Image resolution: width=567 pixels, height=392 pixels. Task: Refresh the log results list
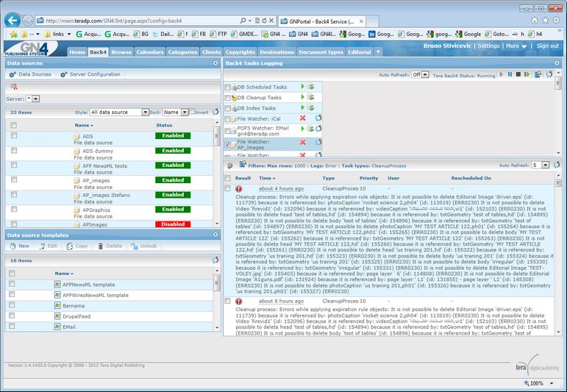(x=557, y=165)
